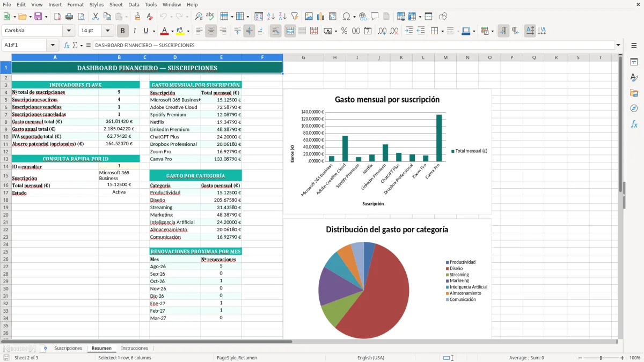Open the highlighting color dropdown arrow
Image resolution: width=644 pixels, height=362 pixels.
tap(188, 31)
